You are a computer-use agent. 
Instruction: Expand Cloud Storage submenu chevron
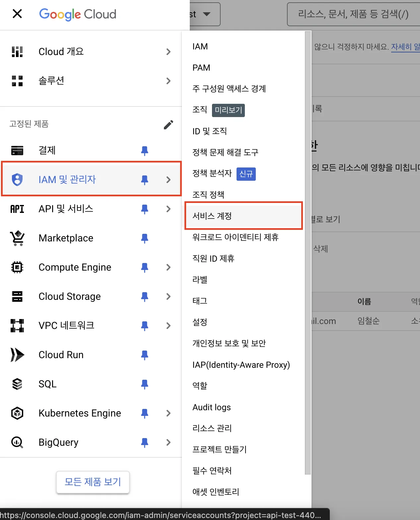pyautogui.click(x=169, y=296)
